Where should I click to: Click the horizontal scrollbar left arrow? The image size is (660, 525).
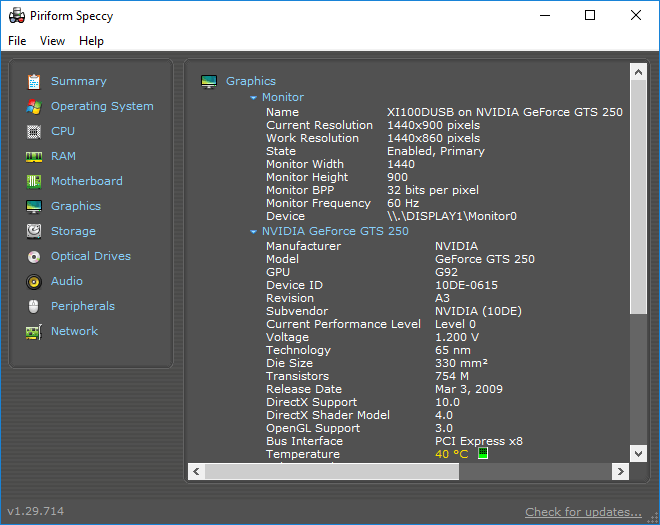point(196,471)
